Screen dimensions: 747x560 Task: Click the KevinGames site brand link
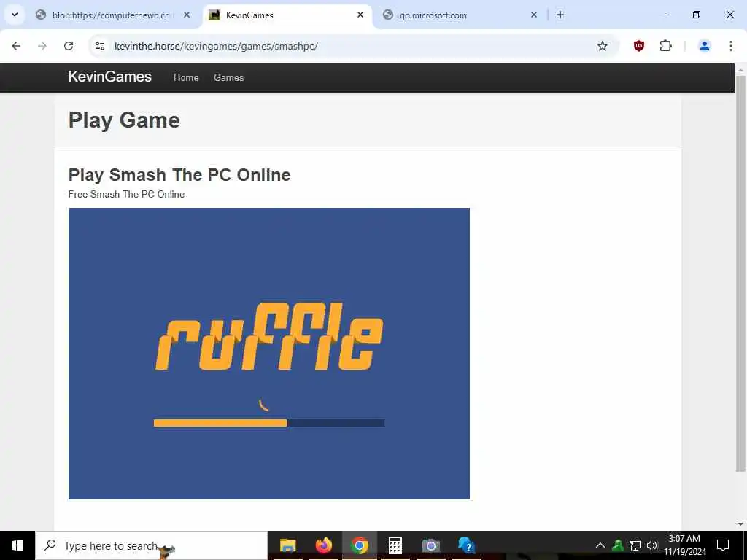coord(109,77)
